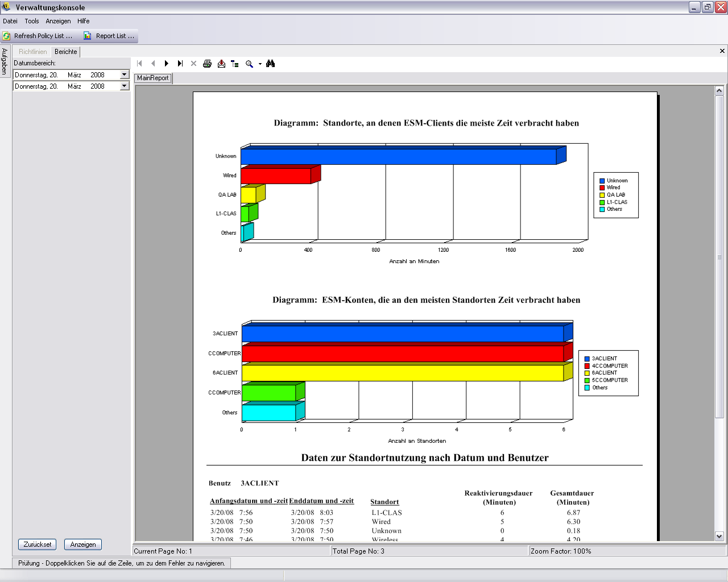Click the magnifier zoom icon
This screenshot has width=728, height=582.
249,64
